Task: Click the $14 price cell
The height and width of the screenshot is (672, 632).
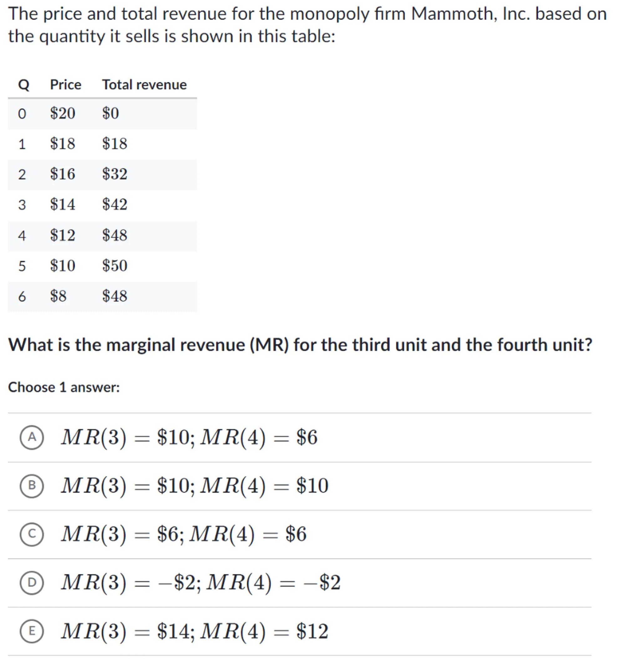Action: 63,205
